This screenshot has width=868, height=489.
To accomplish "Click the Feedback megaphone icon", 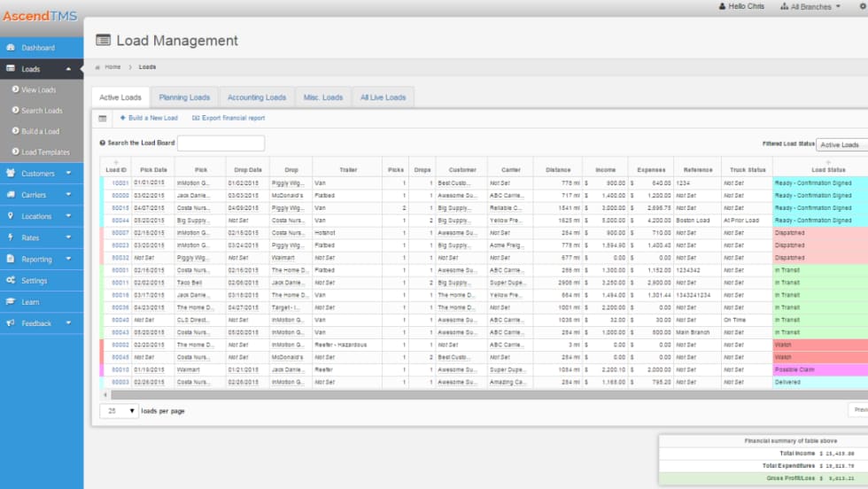I will click(x=10, y=323).
